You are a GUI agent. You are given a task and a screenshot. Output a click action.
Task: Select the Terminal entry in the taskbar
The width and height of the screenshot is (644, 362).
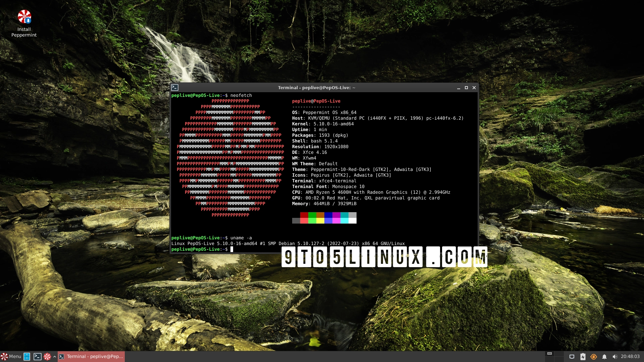click(x=91, y=357)
